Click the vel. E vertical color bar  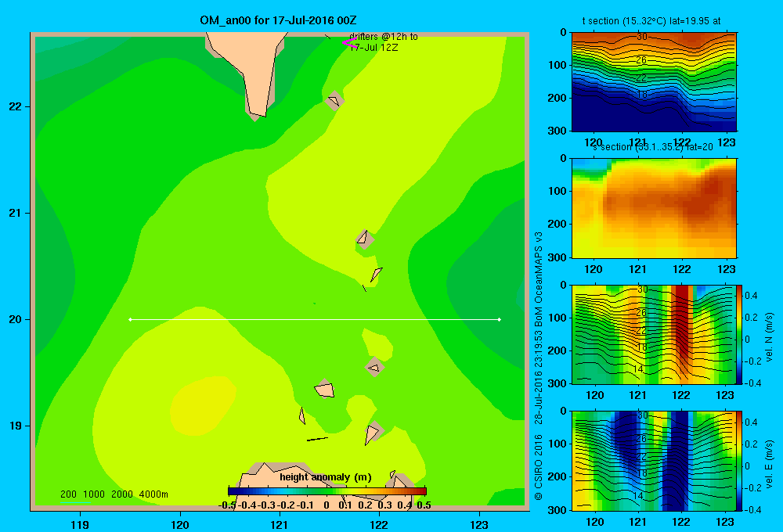739,461
